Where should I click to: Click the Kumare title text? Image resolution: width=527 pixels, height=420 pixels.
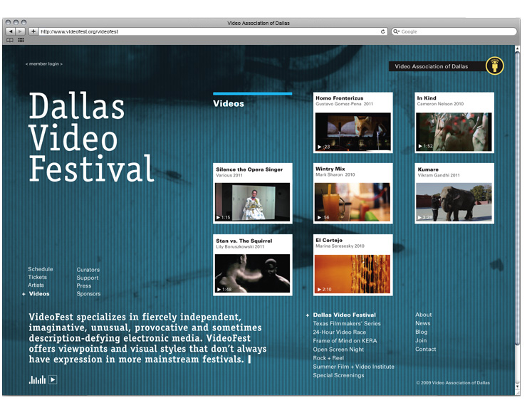pos(428,169)
